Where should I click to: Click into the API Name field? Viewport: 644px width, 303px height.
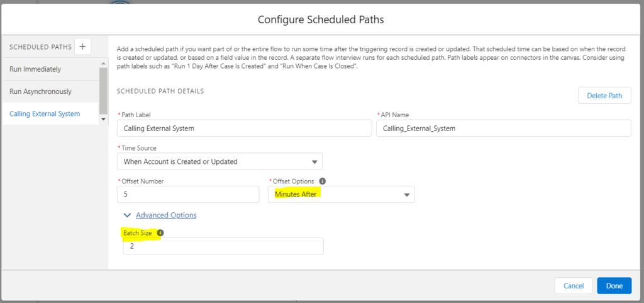point(503,128)
